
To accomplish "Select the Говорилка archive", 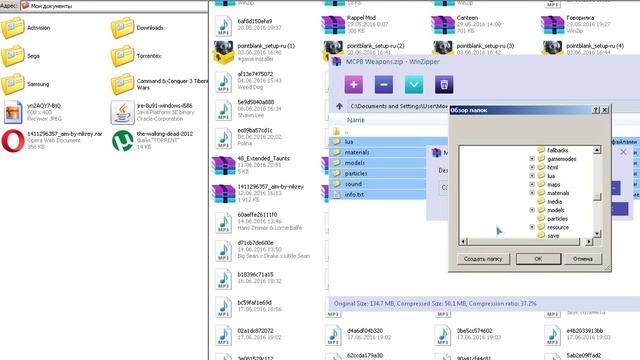I will [x=576, y=24].
